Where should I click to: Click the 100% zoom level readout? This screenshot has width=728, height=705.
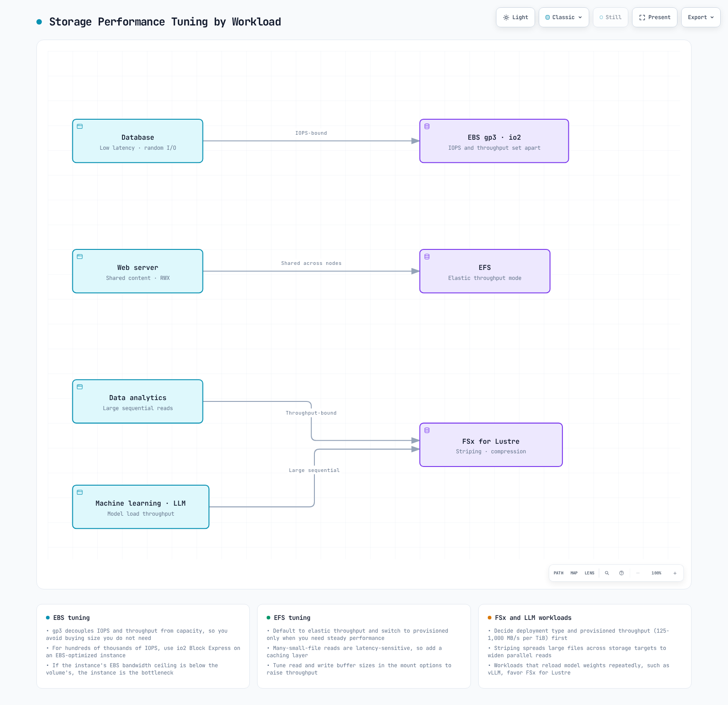pos(656,573)
